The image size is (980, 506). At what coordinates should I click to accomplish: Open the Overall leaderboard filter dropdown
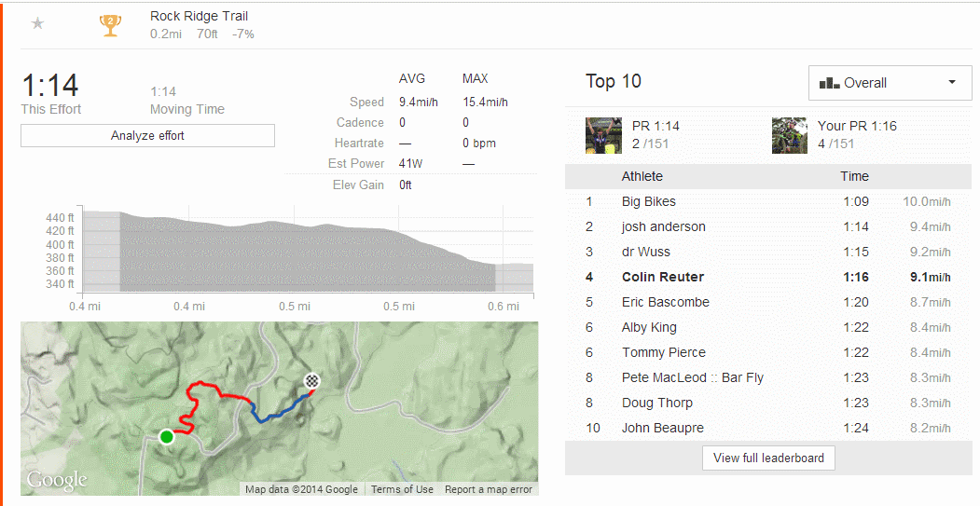[x=889, y=83]
